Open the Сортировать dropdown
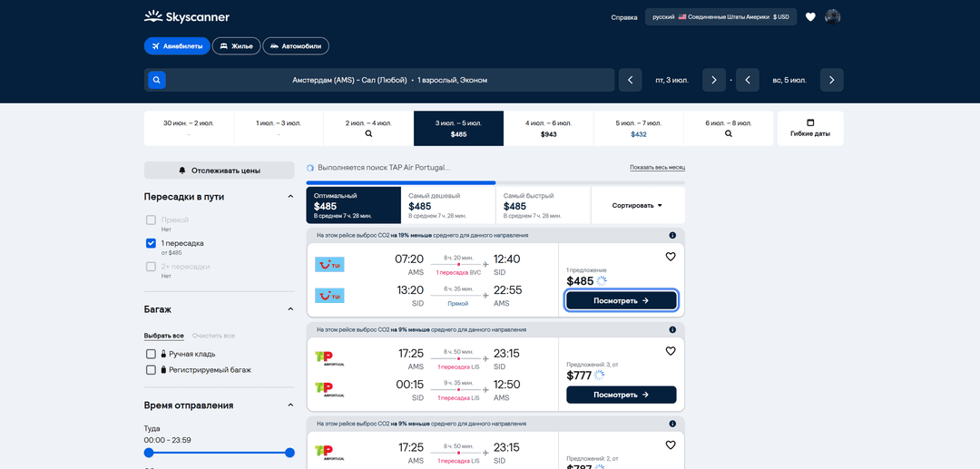Image resolution: width=980 pixels, height=469 pixels. coord(638,205)
